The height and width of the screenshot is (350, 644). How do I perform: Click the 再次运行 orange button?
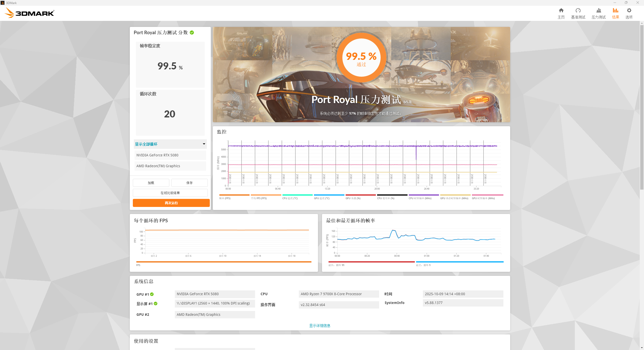tap(171, 203)
